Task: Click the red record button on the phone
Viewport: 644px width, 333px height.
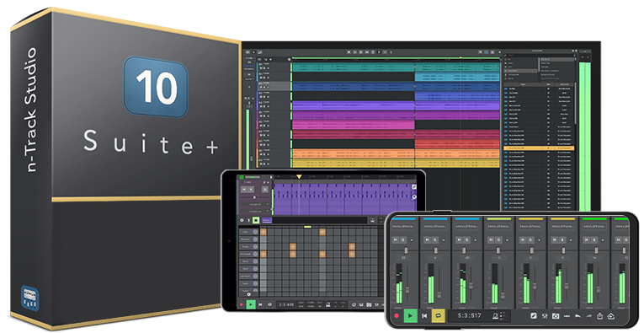Action: 397,316
